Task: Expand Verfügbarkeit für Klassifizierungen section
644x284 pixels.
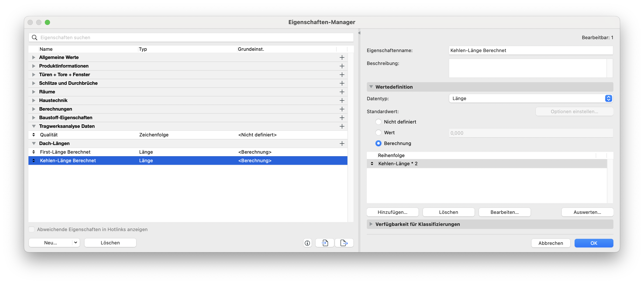Action: pos(371,224)
